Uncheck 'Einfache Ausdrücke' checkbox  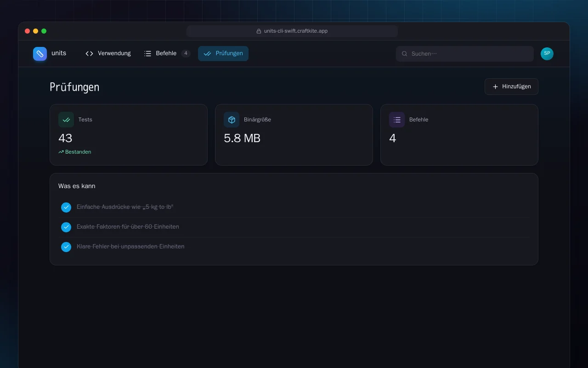66,207
